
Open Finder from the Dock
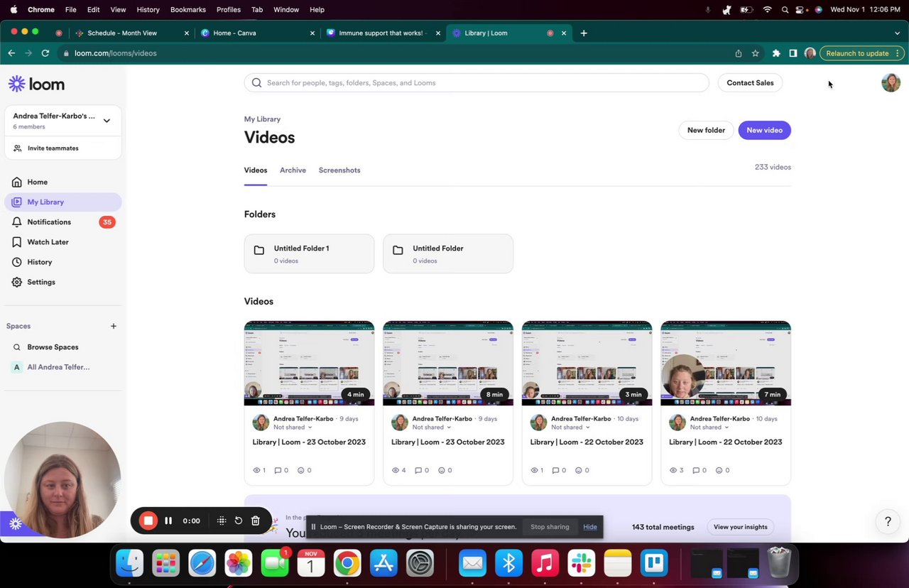[130, 564]
